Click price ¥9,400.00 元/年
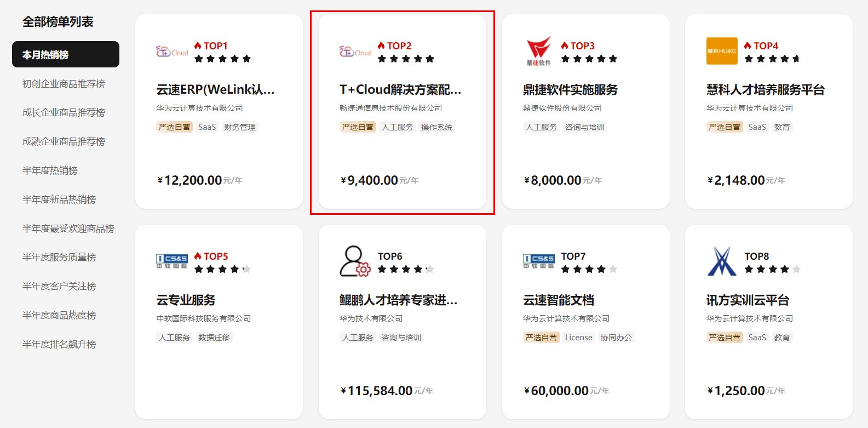 pyautogui.click(x=380, y=180)
